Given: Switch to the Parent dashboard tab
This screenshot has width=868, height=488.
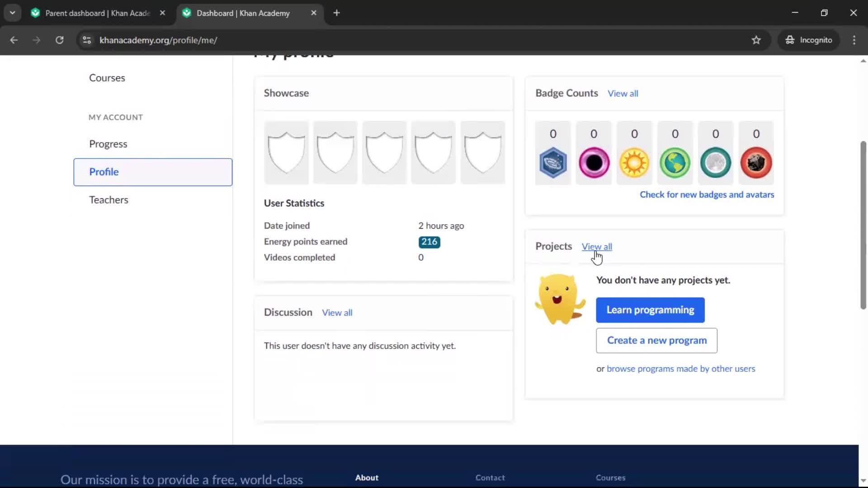Looking at the screenshot, I should click(x=97, y=13).
